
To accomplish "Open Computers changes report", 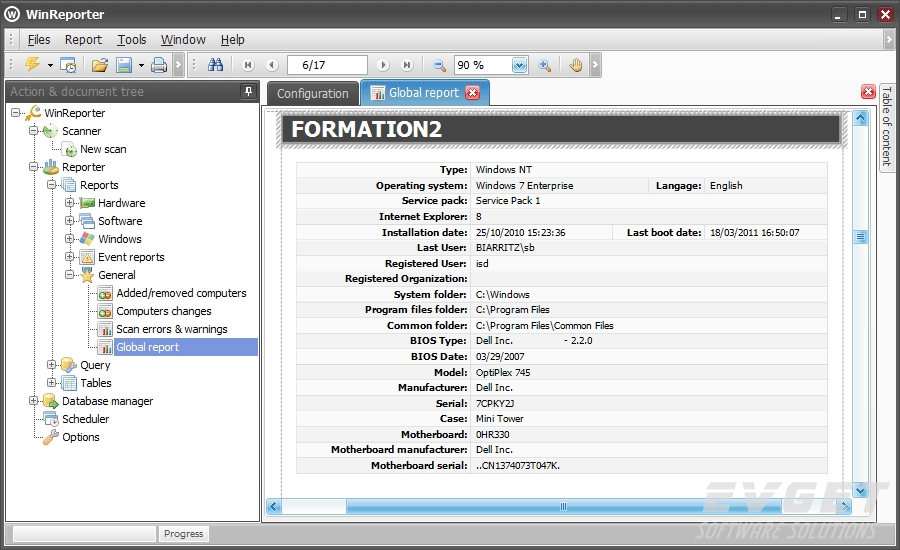I will coord(164,311).
